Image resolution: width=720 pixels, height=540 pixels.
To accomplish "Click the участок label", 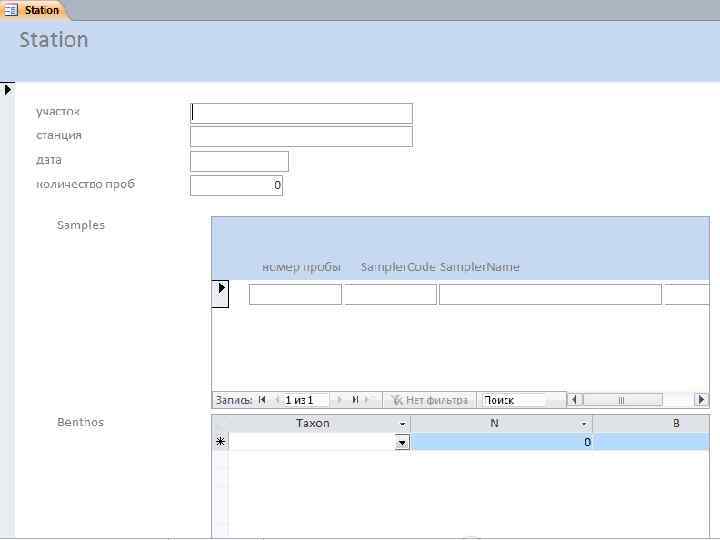I will point(58,112).
